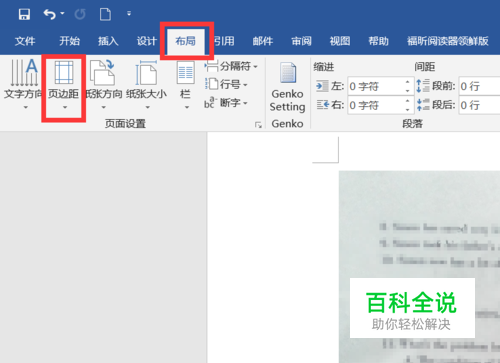
Task: Decrease right indent with down spinner
Action: [x=408, y=110]
